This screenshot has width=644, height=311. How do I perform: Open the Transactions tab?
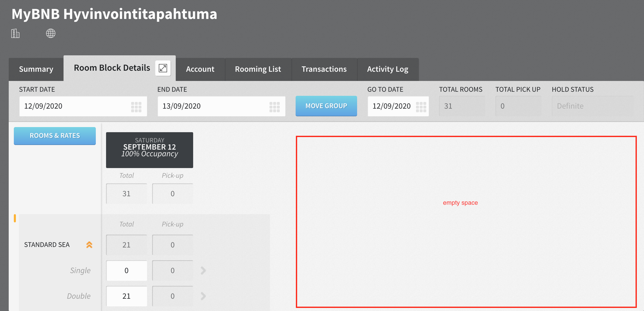[x=324, y=69]
